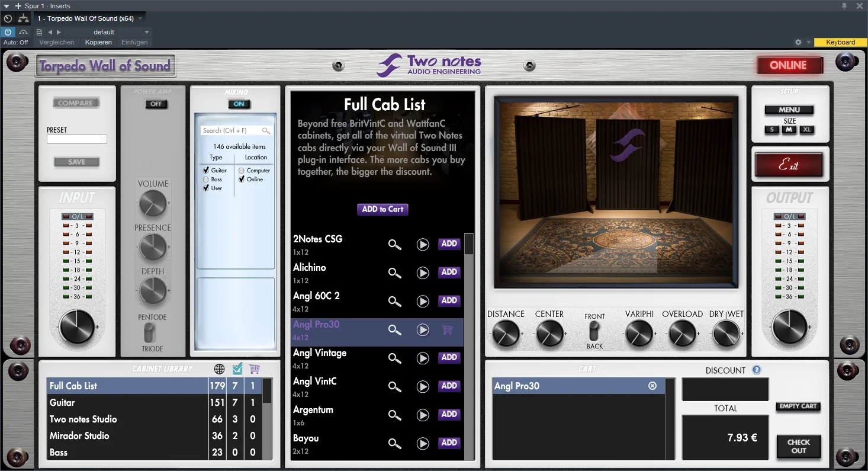Click the cart icon on Angl Pro30 row

448,330
